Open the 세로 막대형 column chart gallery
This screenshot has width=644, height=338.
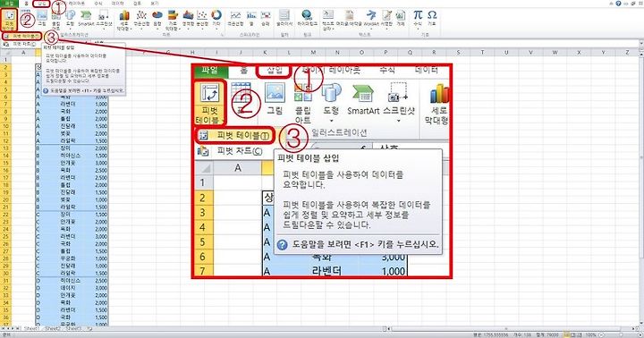coord(124,20)
